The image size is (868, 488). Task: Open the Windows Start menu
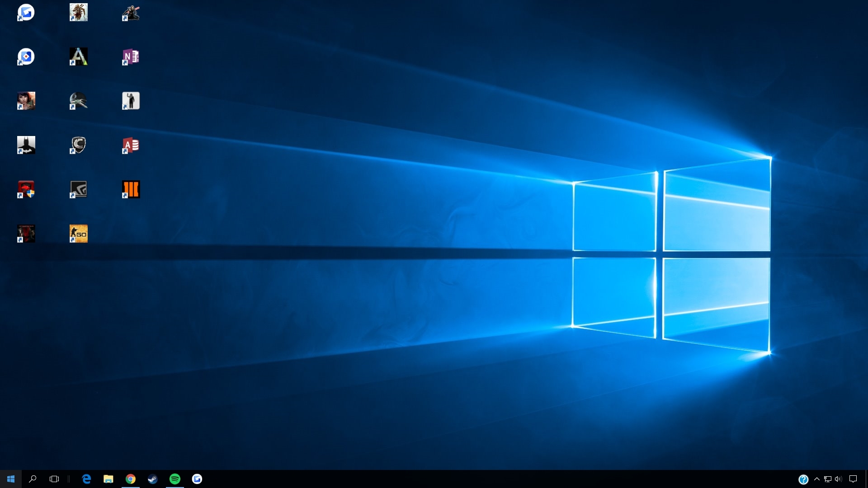coord(11,479)
